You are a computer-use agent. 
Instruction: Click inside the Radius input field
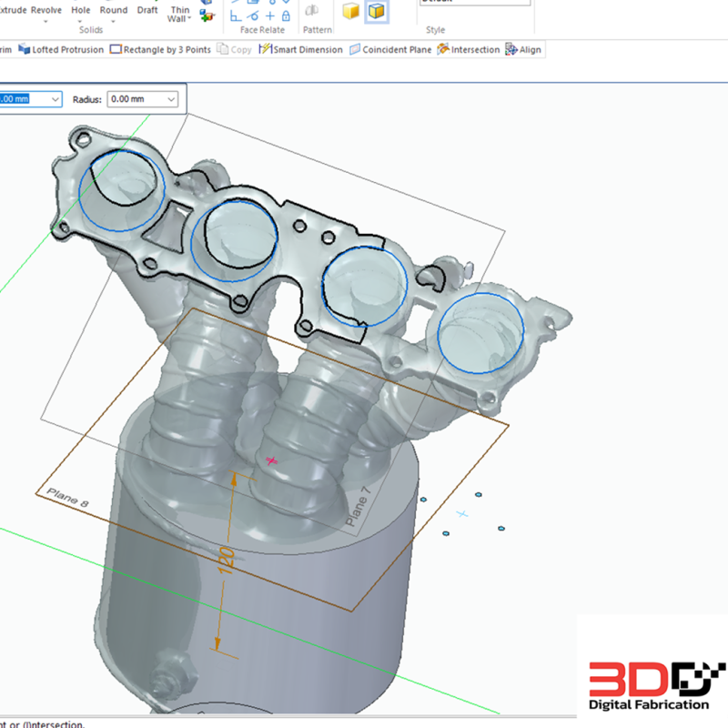point(134,98)
